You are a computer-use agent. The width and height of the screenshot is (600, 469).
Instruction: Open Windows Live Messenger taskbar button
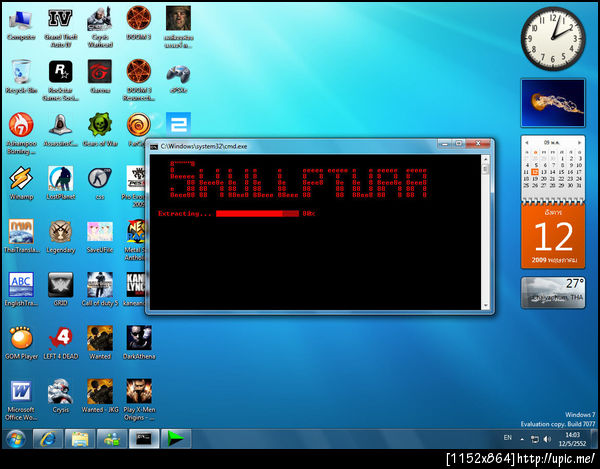coord(112,439)
